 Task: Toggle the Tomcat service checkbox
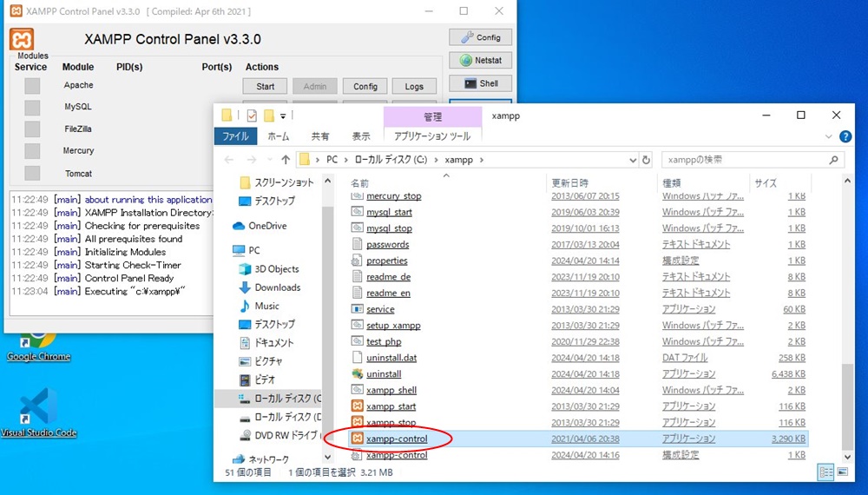(x=32, y=174)
